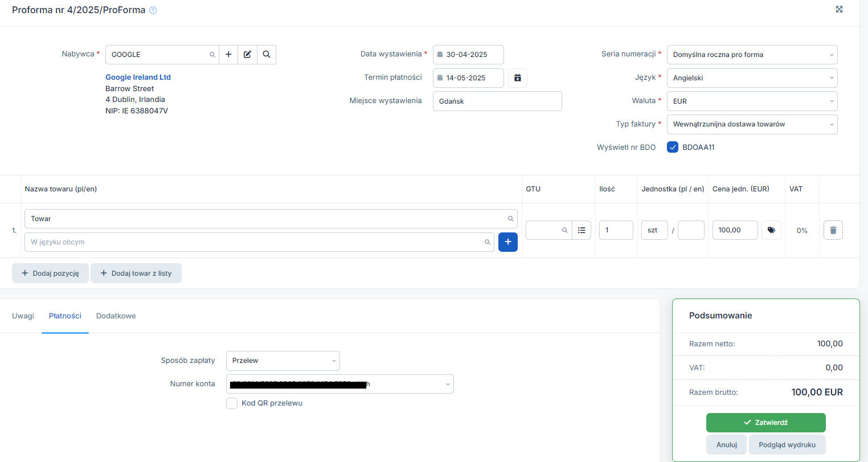The height and width of the screenshot is (462, 868).
Task: Open the Sposób zapłaty Przelew dropdown
Action: tap(282, 361)
